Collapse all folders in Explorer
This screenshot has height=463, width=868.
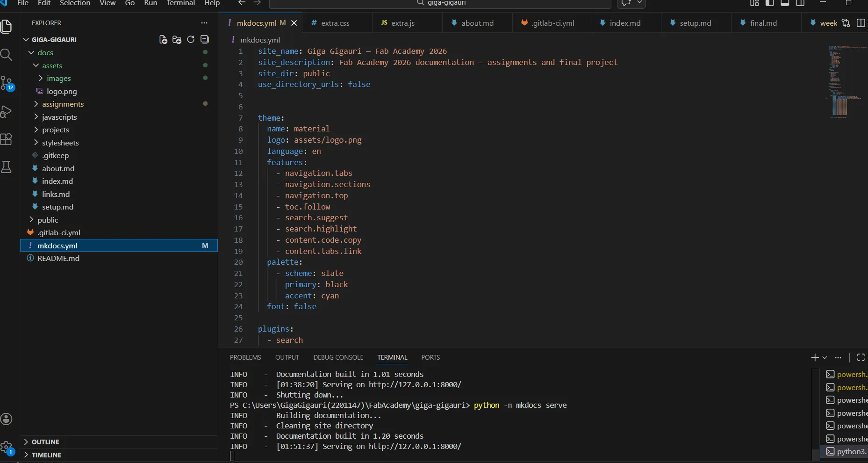point(204,40)
